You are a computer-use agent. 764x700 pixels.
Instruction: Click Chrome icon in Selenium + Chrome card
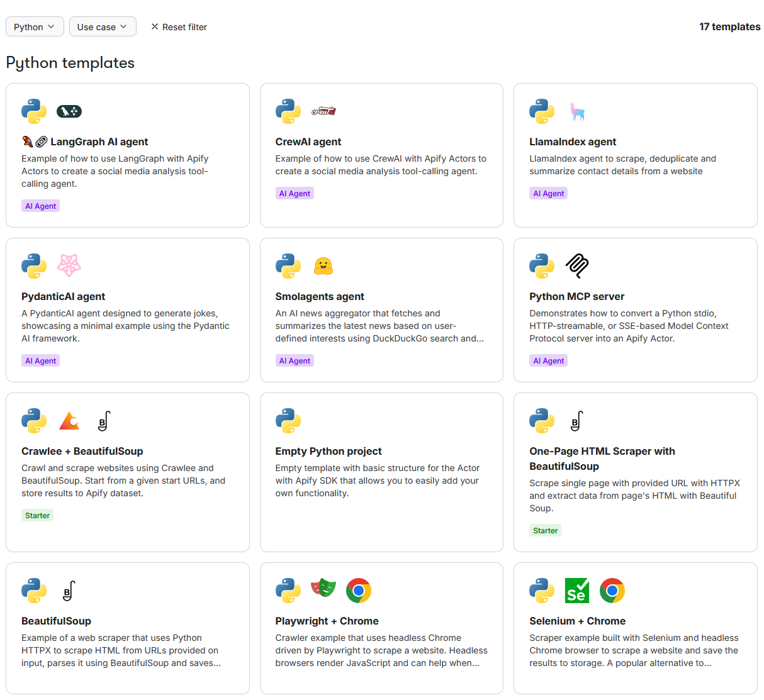point(612,591)
